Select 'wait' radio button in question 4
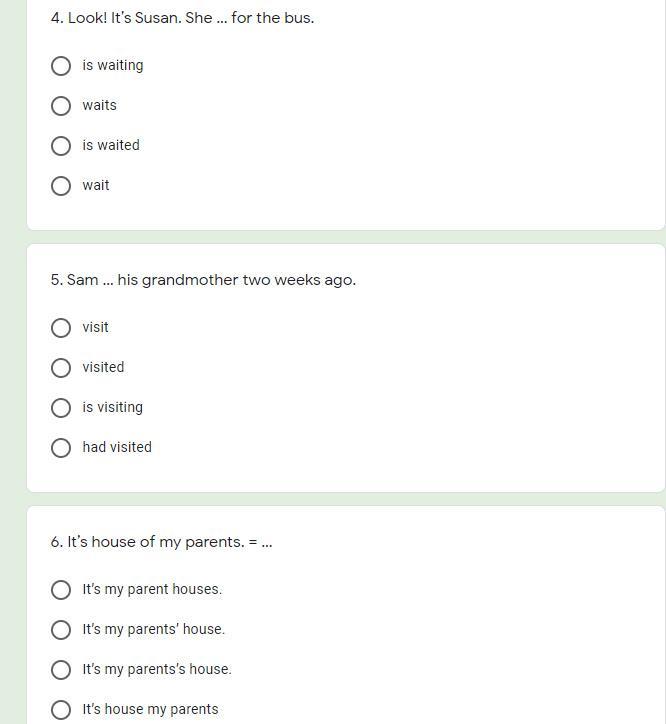 (x=61, y=186)
